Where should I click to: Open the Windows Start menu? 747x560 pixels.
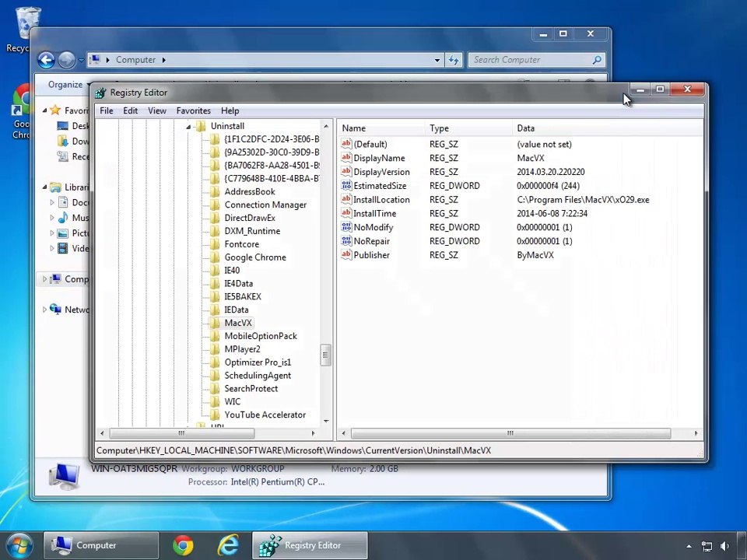coord(18,545)
